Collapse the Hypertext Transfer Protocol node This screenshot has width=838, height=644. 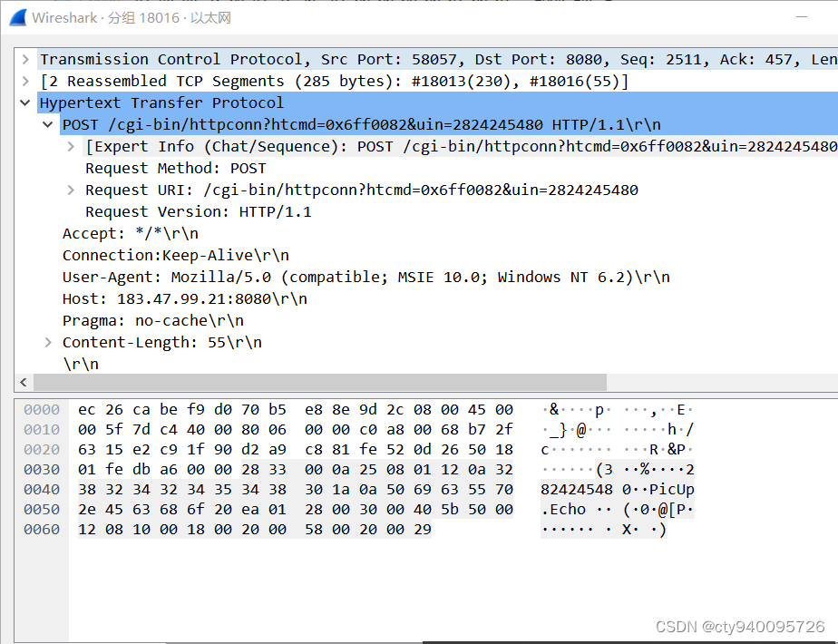pos(25,102)
